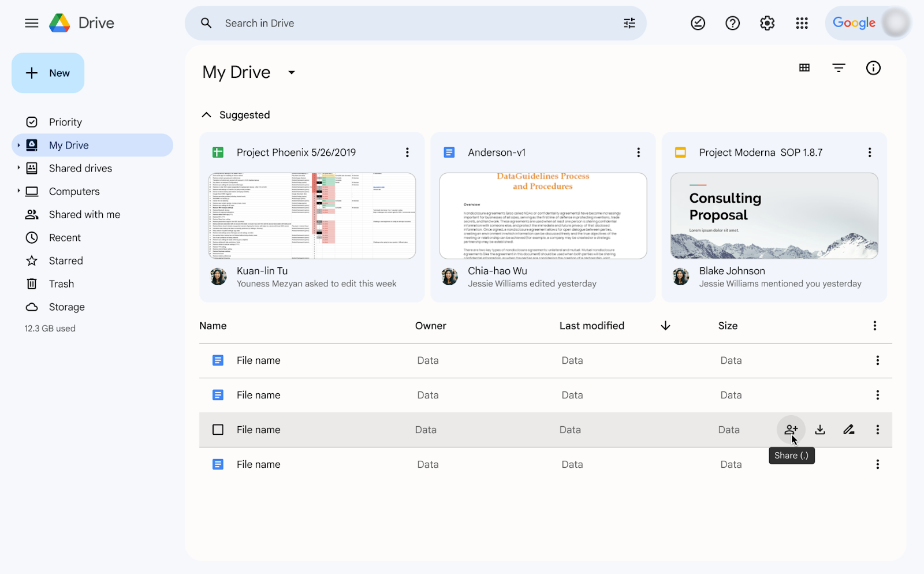Screen dimensions: 924x574
Task: Click the Size column header
Action: tap(728, 326)
